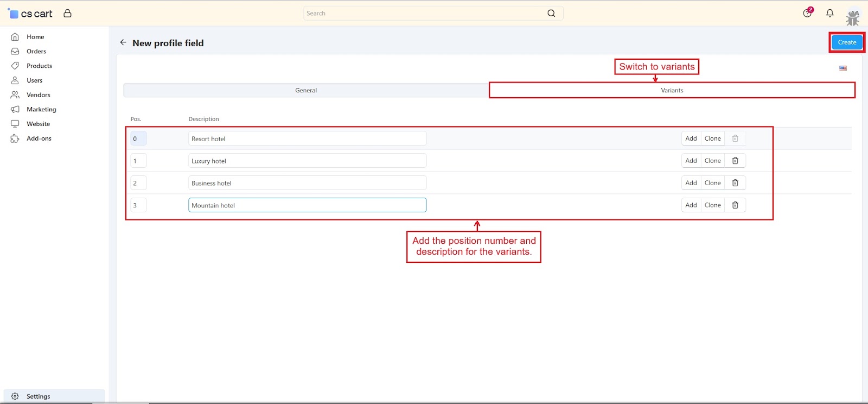The height and width of the screenshot is (404, 868).
Task: Open Settings at the sidebar bottom
Action: (38, 396)
